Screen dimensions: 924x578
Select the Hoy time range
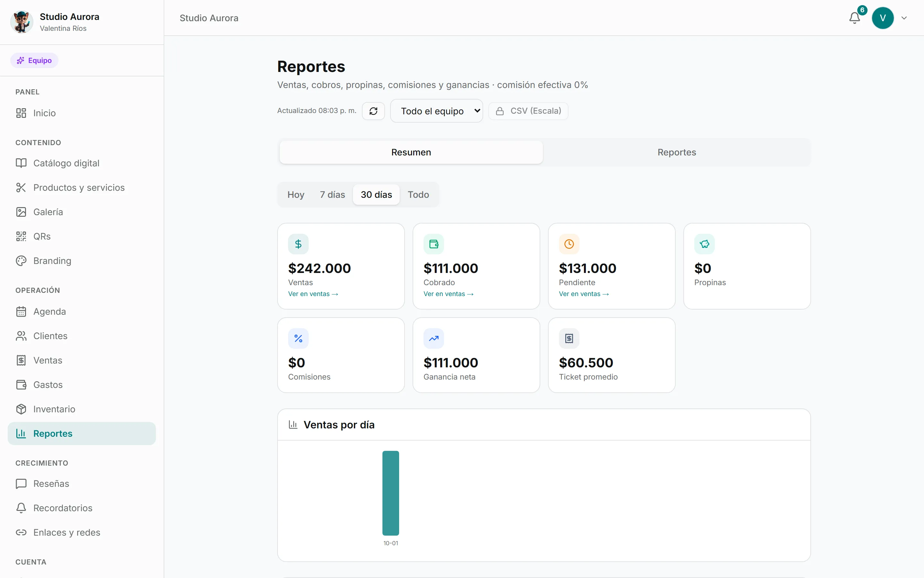click(295, 195)
